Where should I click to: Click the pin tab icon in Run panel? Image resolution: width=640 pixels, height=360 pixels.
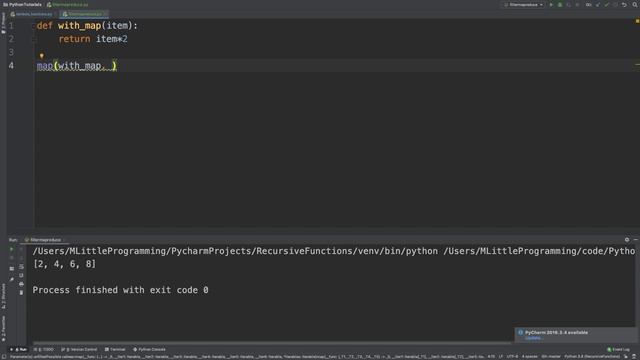click(x=11, y=280)
